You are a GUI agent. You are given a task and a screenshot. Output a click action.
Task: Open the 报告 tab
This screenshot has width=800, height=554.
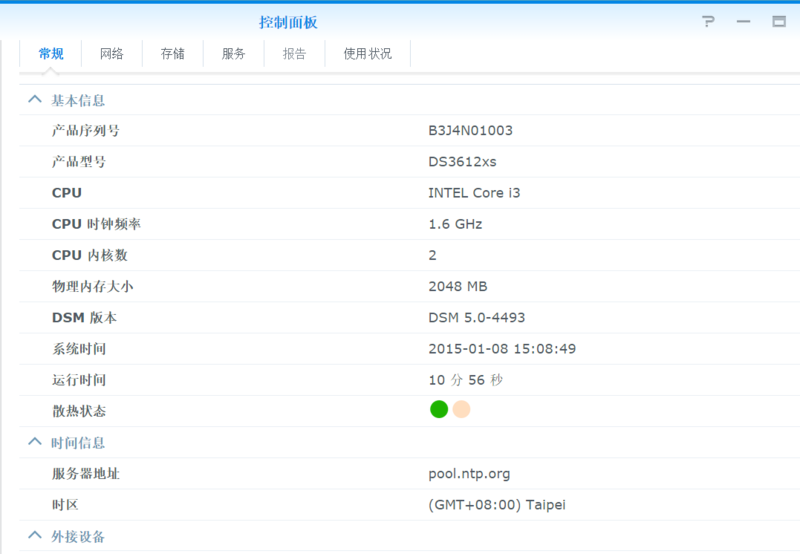294,54
